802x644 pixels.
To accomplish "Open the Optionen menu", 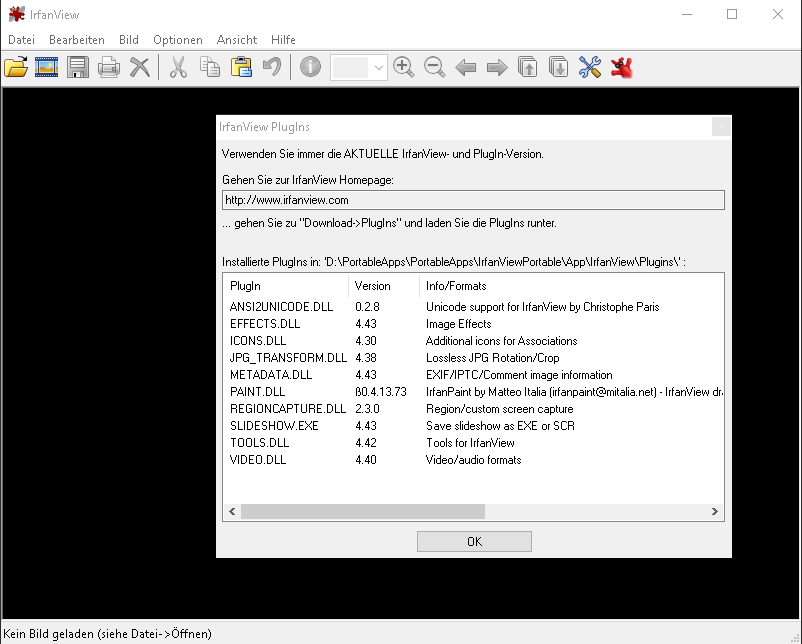I will coord(178,40).
